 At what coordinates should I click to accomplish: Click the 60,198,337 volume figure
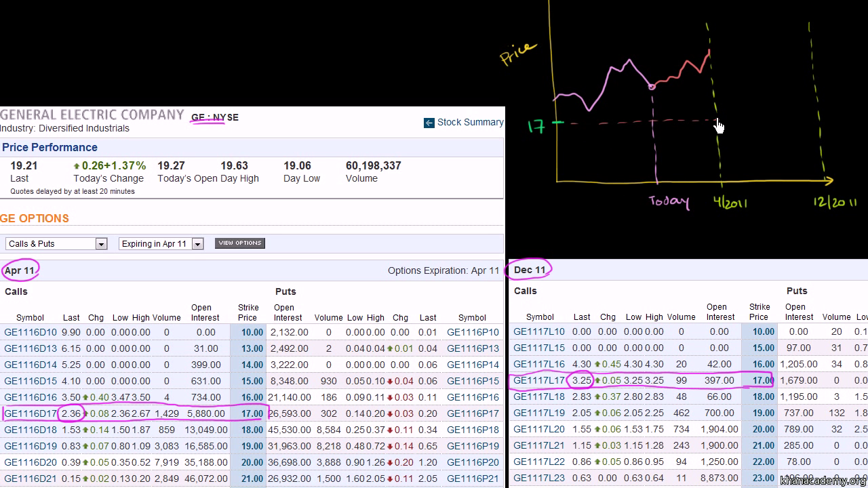point(373,165)
